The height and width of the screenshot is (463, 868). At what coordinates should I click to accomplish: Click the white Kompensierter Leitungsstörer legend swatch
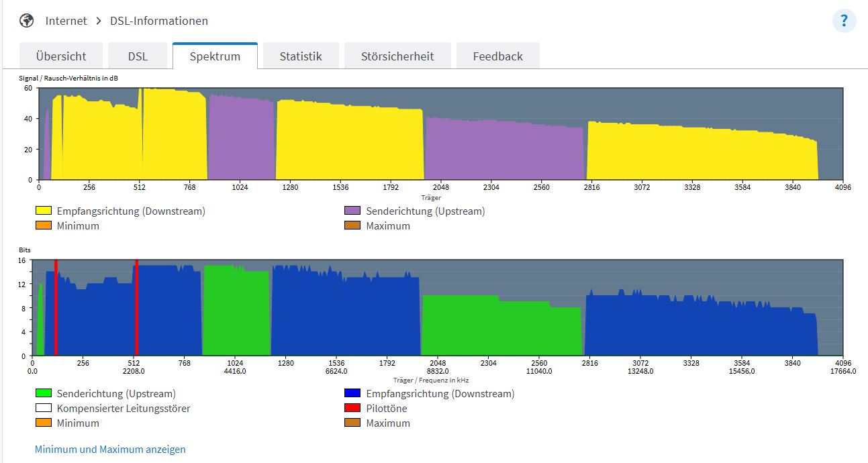point(44,408)
